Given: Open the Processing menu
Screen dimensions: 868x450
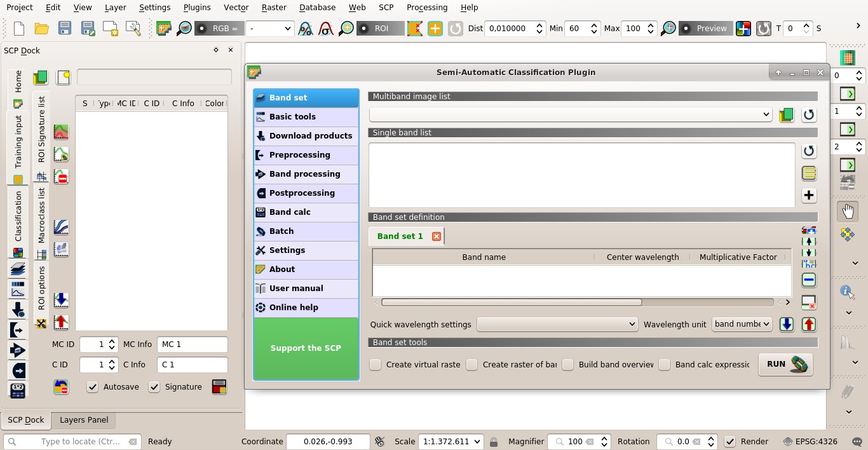Looking at the screenshot, I should (427, 8).
